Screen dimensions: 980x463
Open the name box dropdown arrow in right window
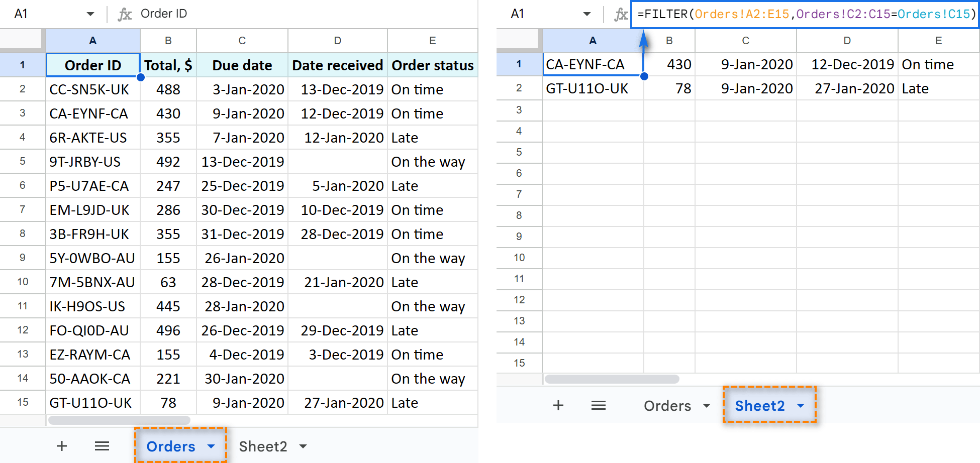[x=587, y=14]
